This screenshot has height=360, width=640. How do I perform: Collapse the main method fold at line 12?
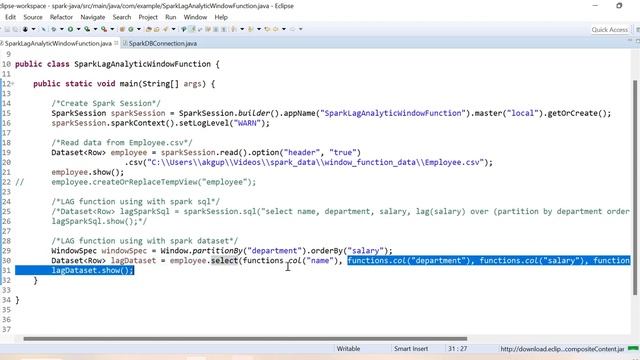tap(13, 84)
